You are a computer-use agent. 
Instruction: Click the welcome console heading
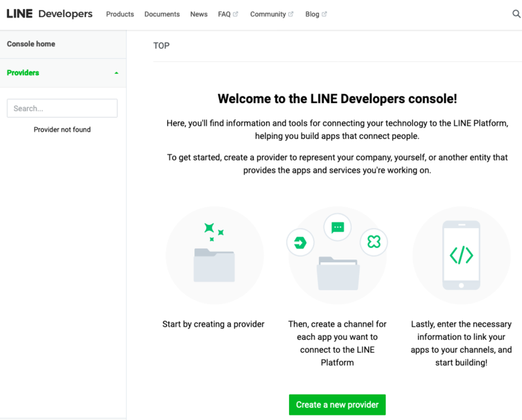click(x=337, y=99)
